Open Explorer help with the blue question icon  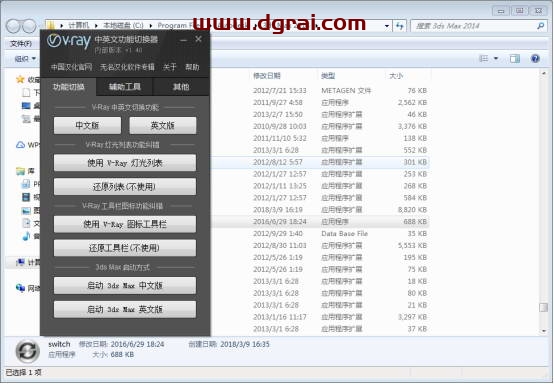click(535, 59)
